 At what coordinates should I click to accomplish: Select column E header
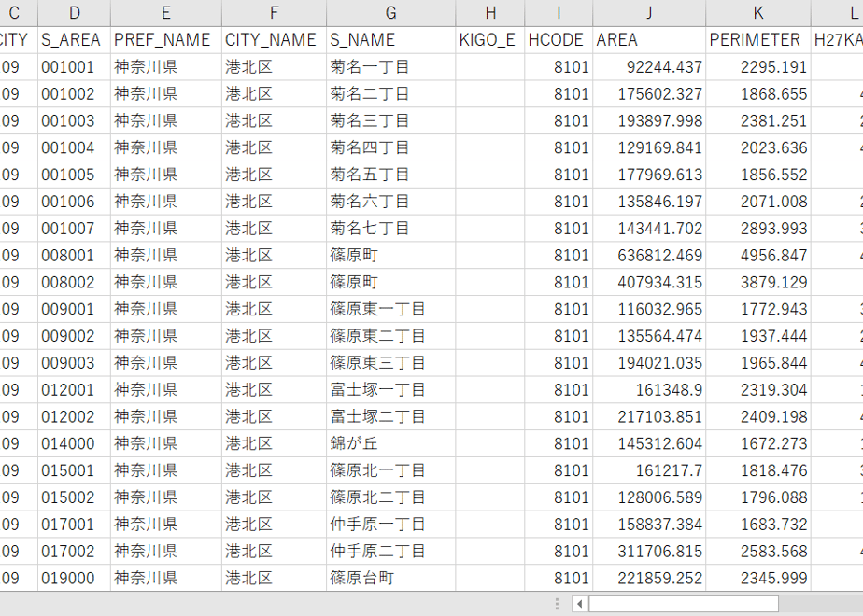click(166, 13)
